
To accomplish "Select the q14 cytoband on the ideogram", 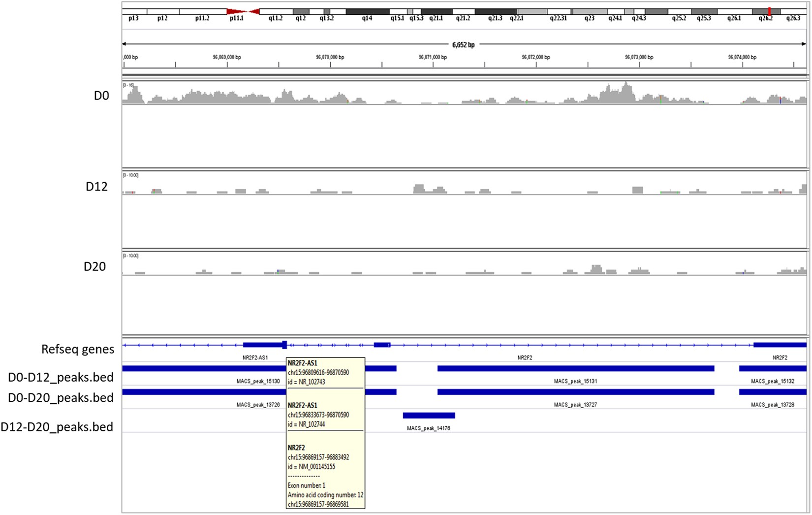I will (367, 11).
